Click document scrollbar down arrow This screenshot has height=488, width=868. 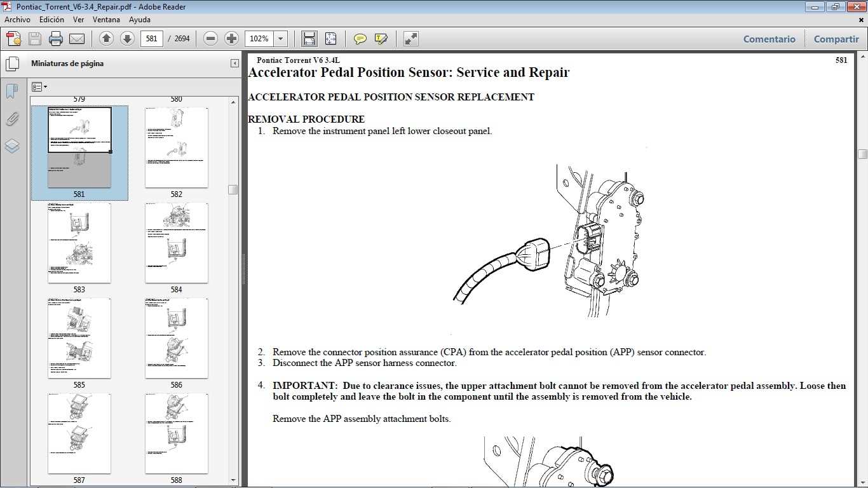(x=862, y=483)
